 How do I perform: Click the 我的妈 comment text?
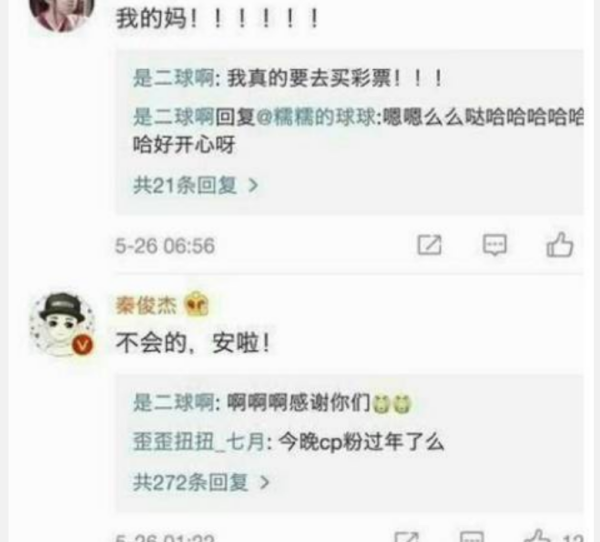217,18
